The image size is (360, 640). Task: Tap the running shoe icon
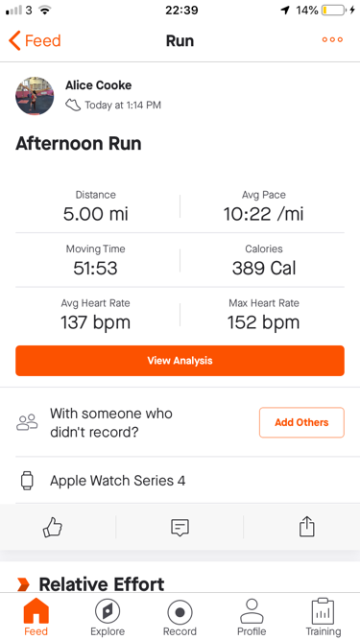coord(73,105)
